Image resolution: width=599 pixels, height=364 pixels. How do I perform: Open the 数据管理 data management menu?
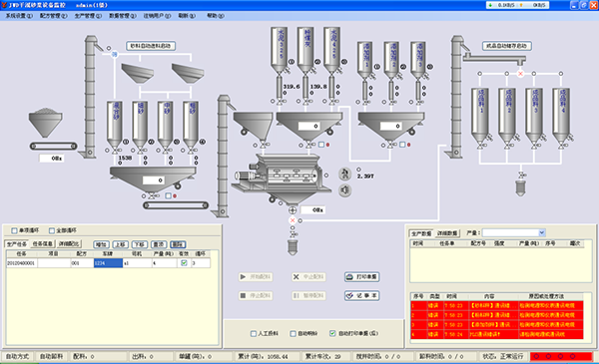click(x=122, y=16)
